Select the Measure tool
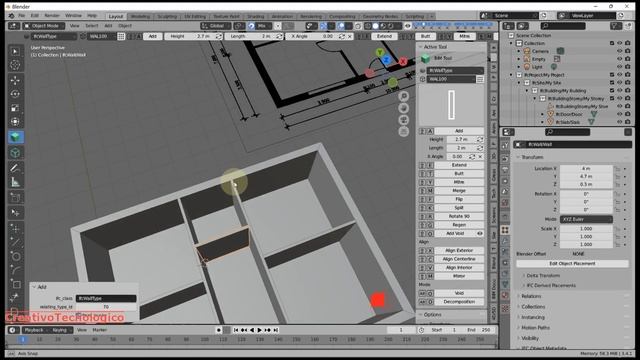 click(15, 182)
